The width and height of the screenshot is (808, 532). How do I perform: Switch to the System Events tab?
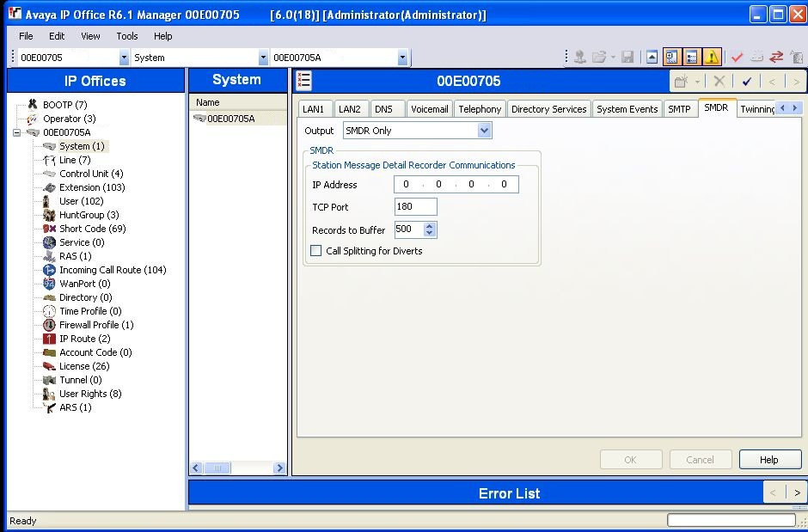click(627, 109)
